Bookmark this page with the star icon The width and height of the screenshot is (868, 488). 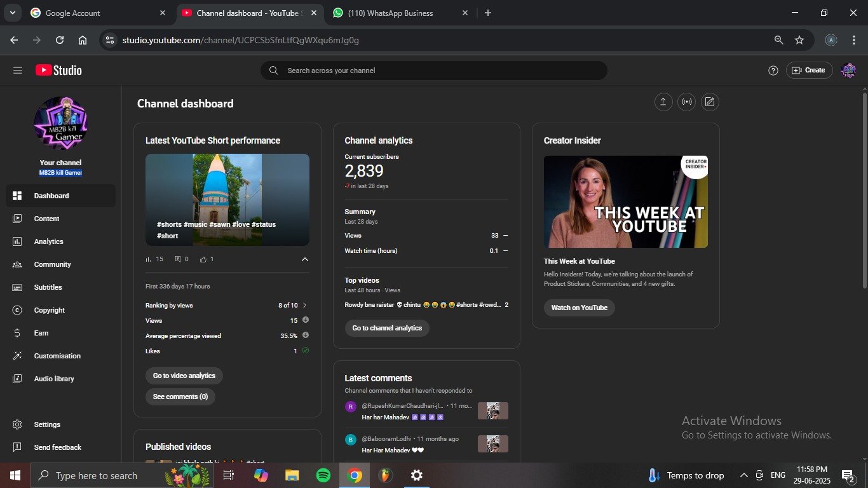coord(799,40)
